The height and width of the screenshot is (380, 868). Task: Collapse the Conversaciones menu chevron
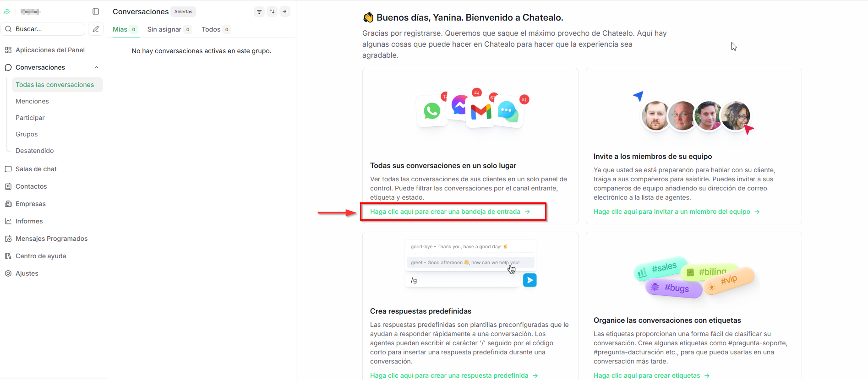pyautogui.click(x=97, y=67)
